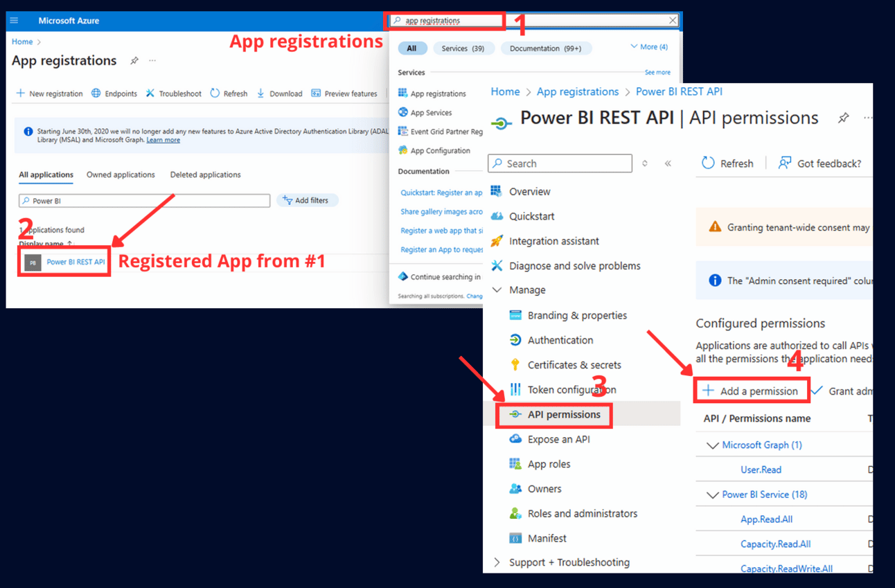Select App Configuration icon in search results
The height and width of the screenshot is (588, 895).
point(402,150)
